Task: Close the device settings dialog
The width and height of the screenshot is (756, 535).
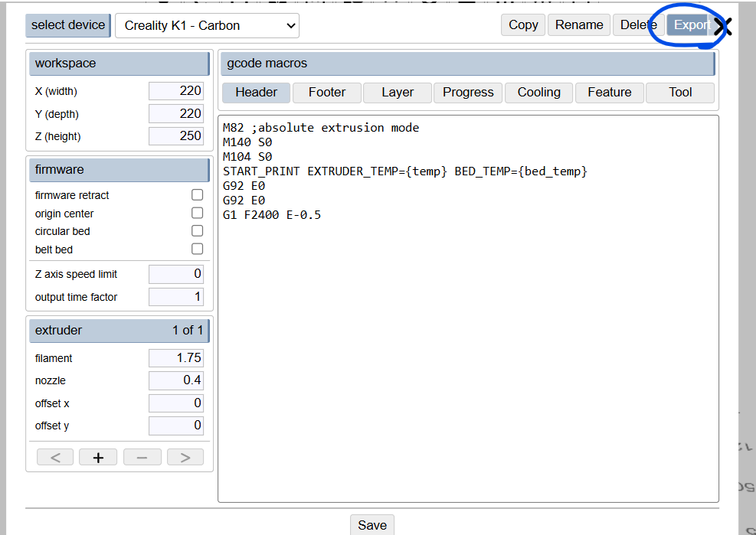Action: coord(722,27)
